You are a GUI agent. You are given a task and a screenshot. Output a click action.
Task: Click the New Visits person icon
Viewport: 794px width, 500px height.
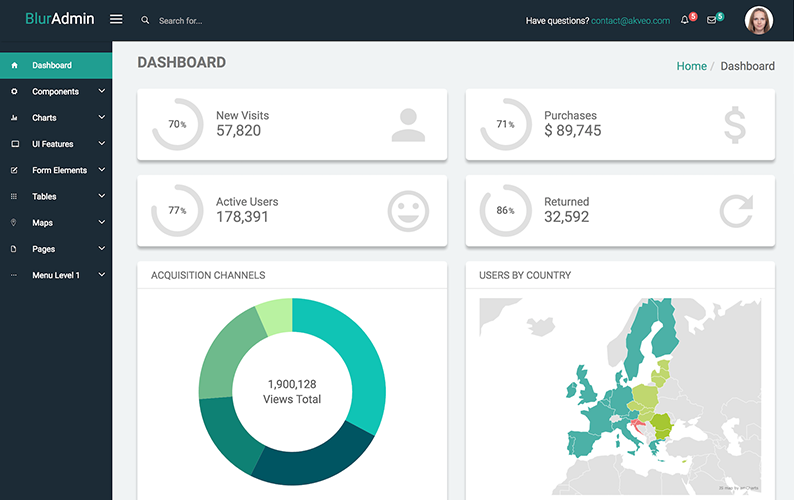tap(408, 125)
